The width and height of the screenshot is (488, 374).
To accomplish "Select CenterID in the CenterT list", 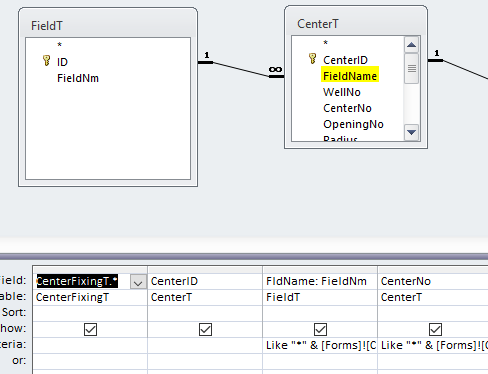I will [345, 60].
